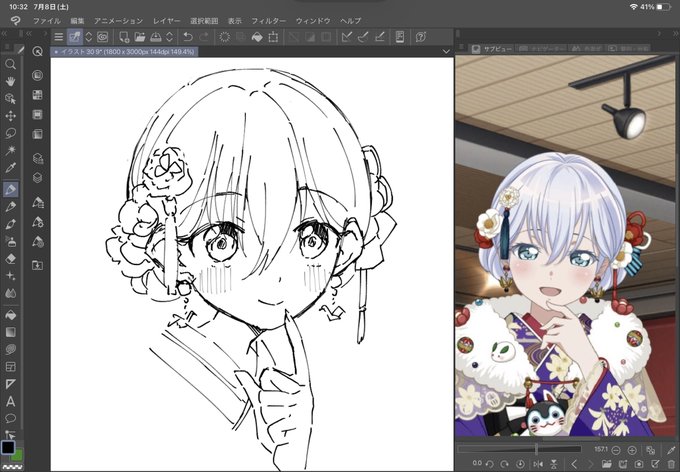The height and width of the screenshot is (472, 680).
Task: Open a file with folder icon
Action: pos(140,37)
